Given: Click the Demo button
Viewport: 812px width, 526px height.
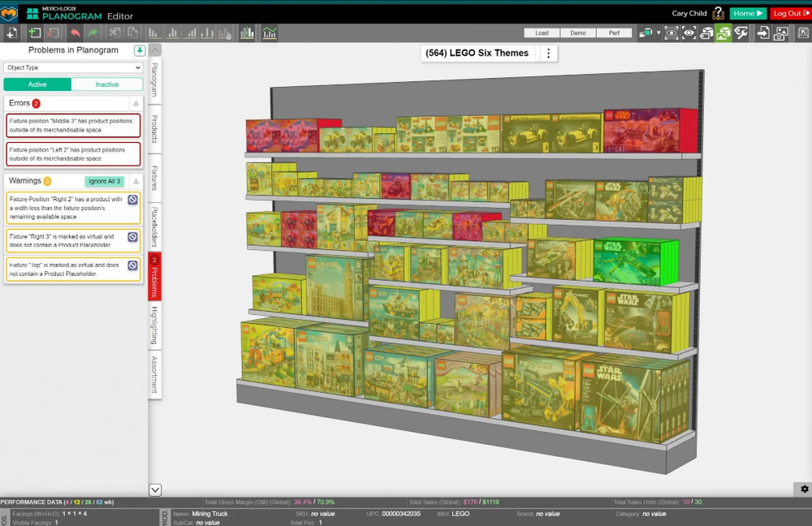Looking at the screenshot, I should click(x=578, y=32).
